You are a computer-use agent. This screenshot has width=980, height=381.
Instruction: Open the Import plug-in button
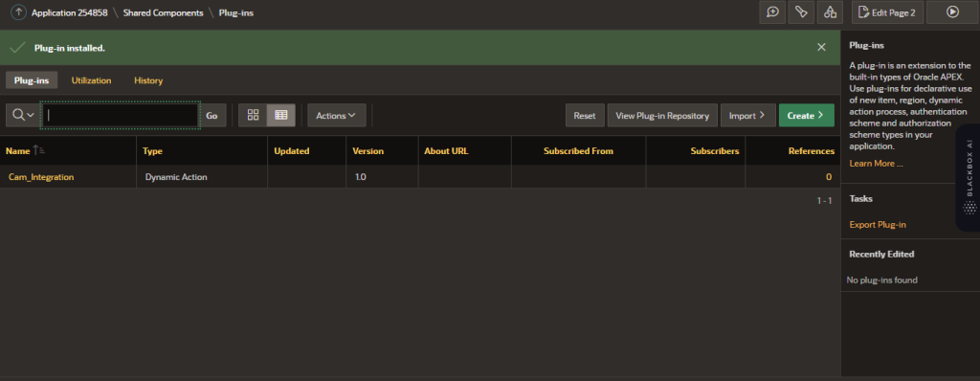point(748,115)
